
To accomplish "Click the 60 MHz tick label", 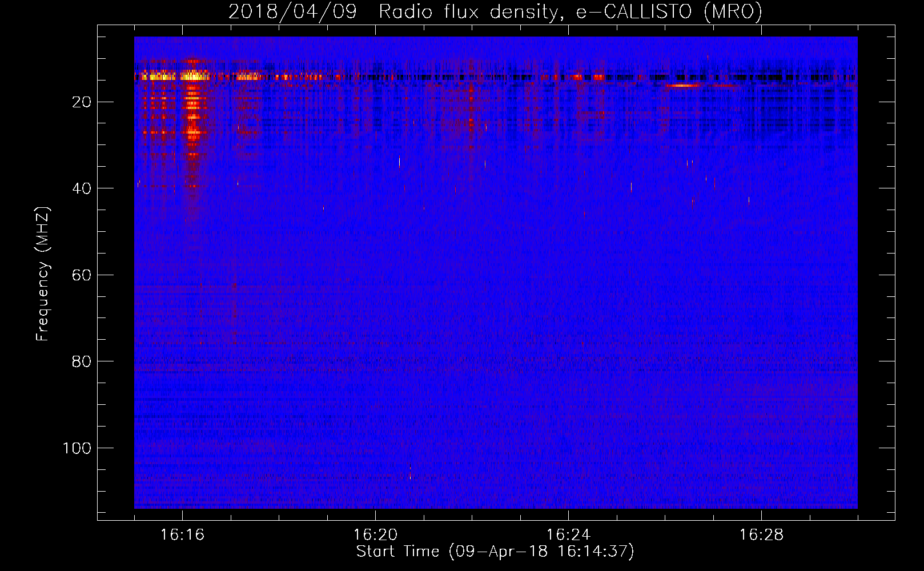I will pos(82,275).
